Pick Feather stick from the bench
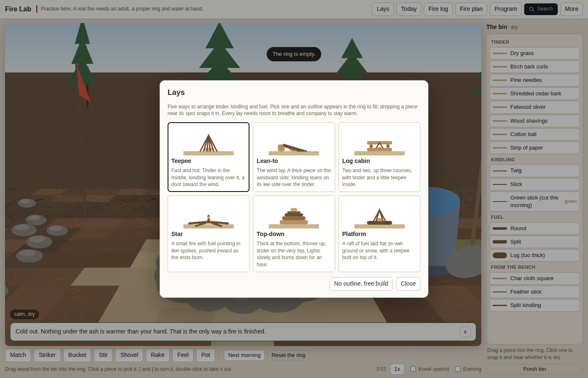The height and width of the screenshot is (378, 588). click(x=535, y=292)
